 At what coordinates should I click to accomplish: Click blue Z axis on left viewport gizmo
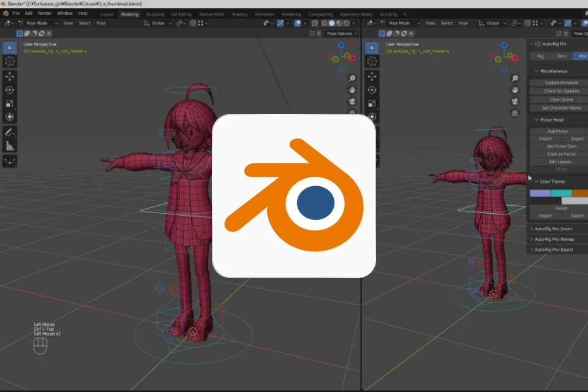point(341,45)
